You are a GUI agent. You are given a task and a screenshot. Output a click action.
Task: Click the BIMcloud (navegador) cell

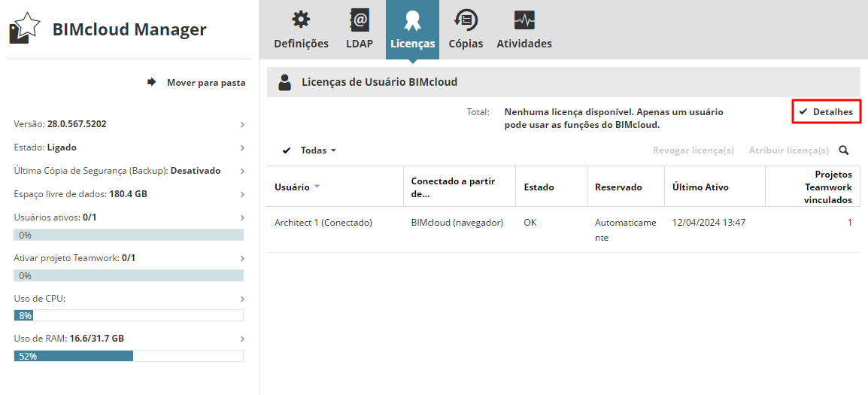[x=457, y=223]
